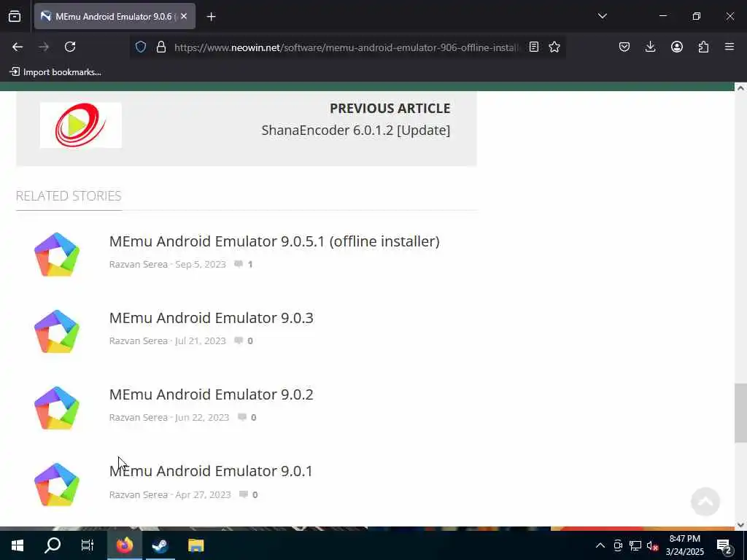Click the Meet Now tray icon
Screen dimensions: 747x560
[x=618, y=545]
